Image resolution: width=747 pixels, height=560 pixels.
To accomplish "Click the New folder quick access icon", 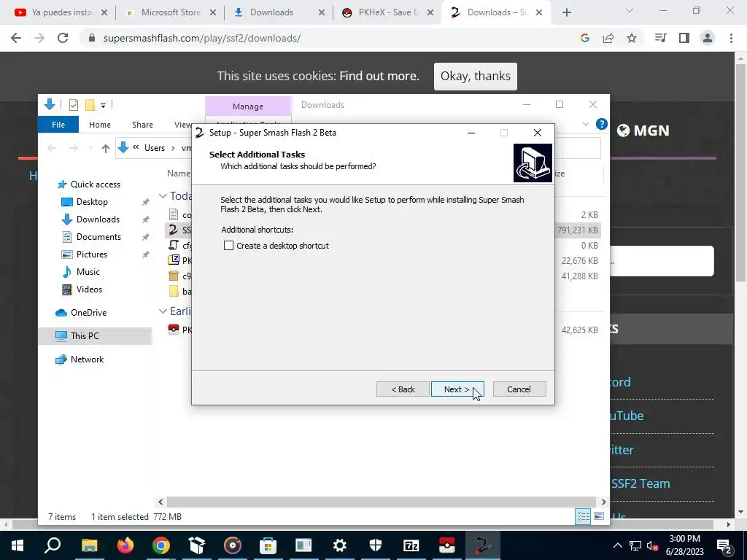I will pyautogui.click(x=90, y=105).
